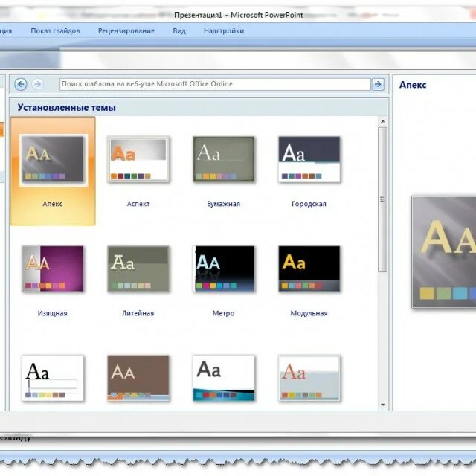Click the scrollbar up arrow in themes list

pyautogui.click(x=383, y=121)
